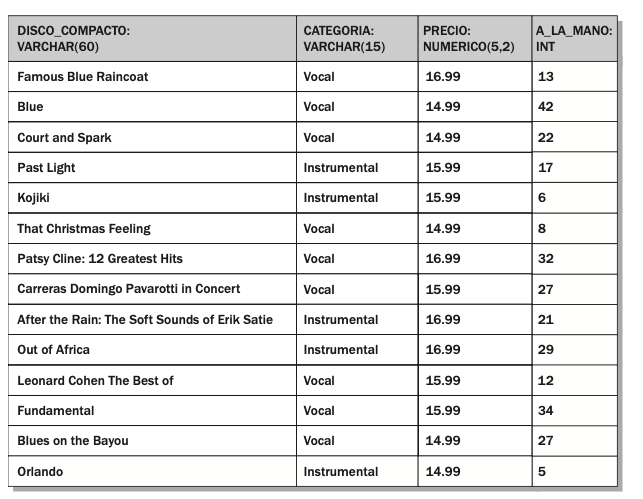Click the DISCO_COMPACTO column header

pos(153,39)
